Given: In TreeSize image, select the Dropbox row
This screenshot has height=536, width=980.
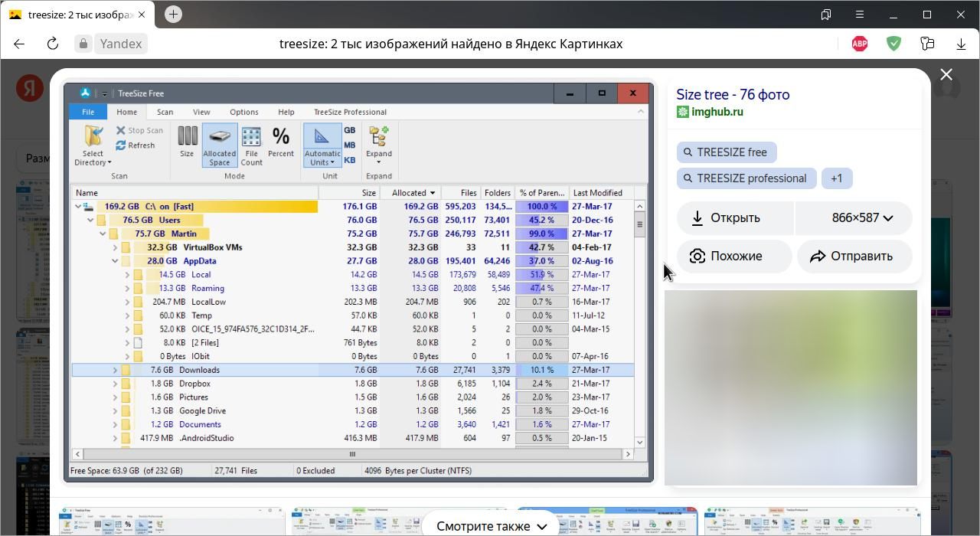Looking at the screenshot, I should (352, 384).
